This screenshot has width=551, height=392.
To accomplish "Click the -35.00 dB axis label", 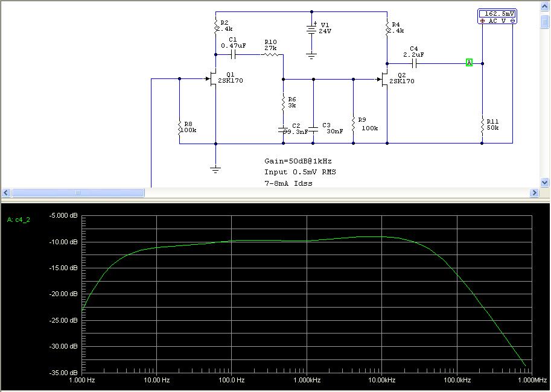I will click(x=63, y=372).
